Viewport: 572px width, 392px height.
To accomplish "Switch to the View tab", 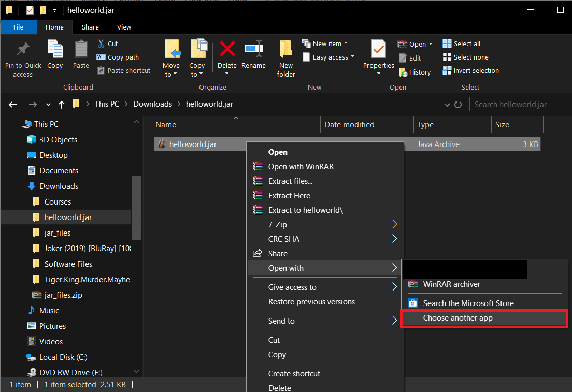I will 124,27.
